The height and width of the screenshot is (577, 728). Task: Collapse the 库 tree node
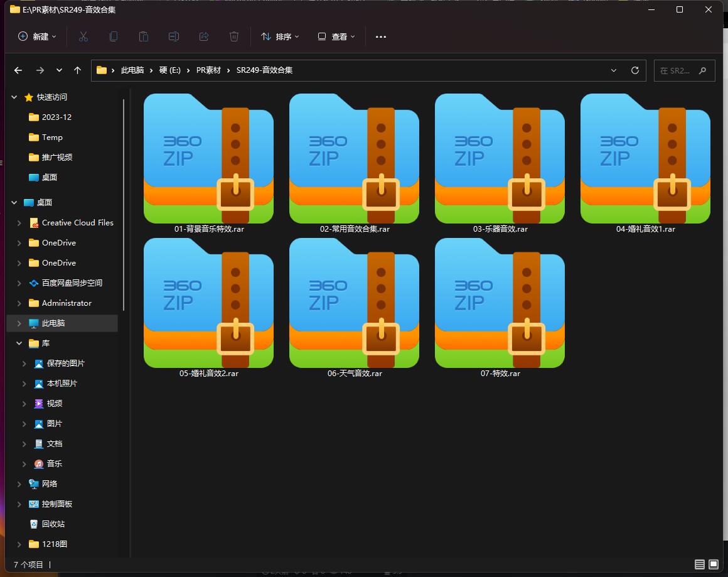click(19, 343)
